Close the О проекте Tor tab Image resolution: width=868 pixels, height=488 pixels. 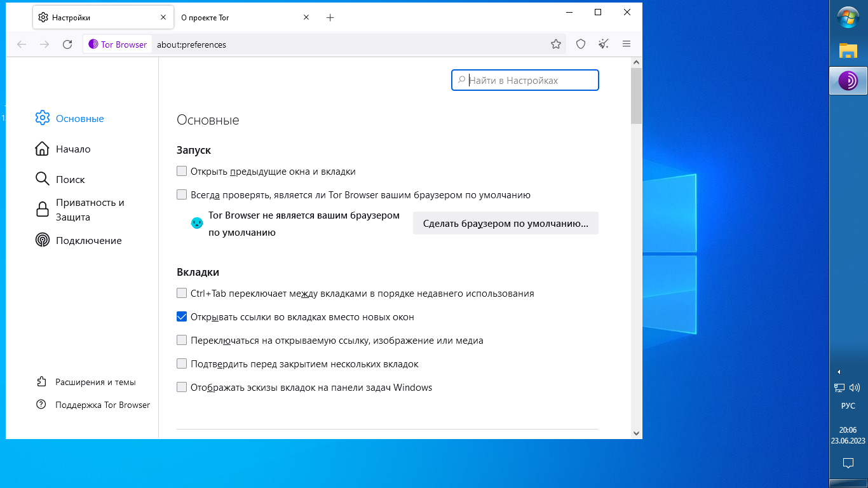tap(306, 18)
